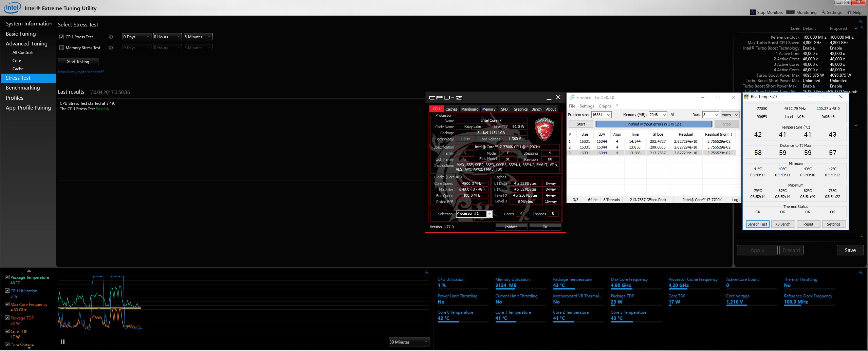Close the LinX window

click(x=733, y=97)
